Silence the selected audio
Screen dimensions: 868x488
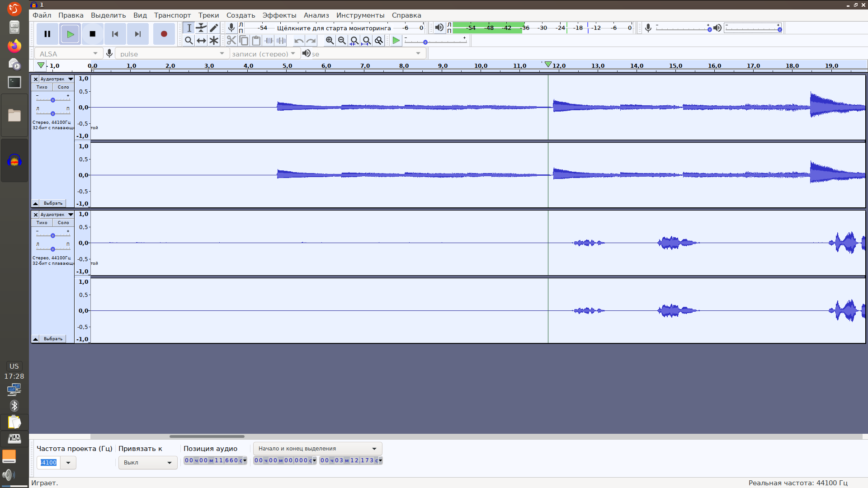281,41
